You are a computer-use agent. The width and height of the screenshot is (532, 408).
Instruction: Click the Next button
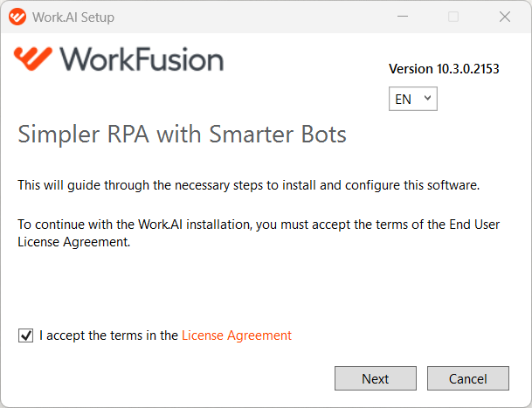tap(376, 378)
